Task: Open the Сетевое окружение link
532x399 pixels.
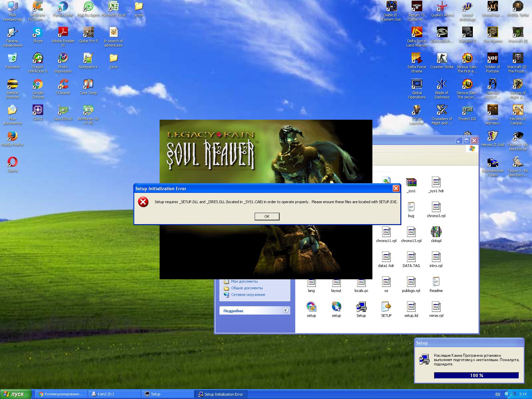Action: point(248,295)
